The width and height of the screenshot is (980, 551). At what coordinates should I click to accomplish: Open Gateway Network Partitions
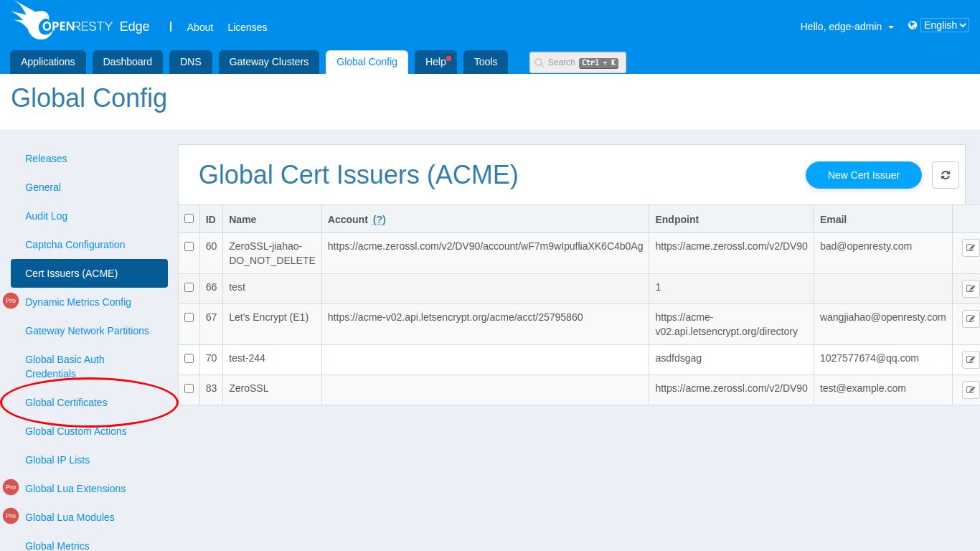point(87,331)
